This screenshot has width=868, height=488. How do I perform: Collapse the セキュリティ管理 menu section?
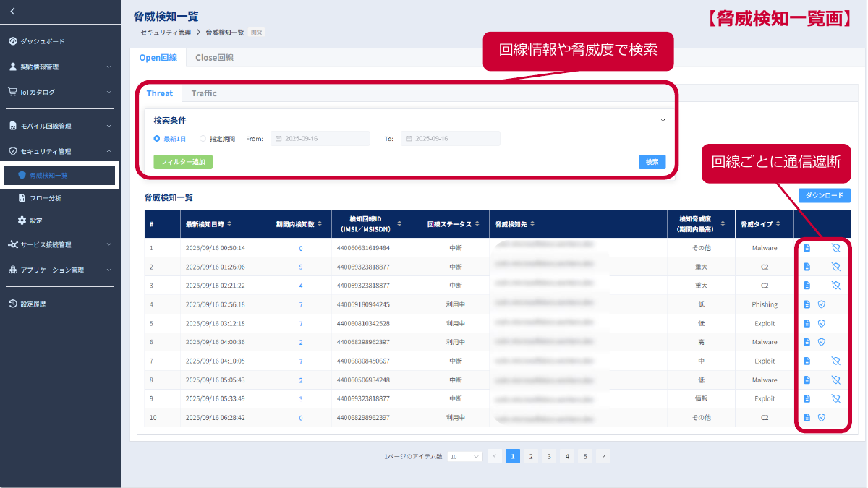pos(110,150)
